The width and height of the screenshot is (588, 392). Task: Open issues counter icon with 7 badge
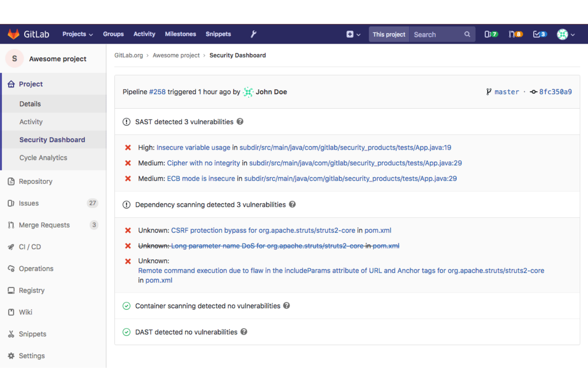tap(491, 34)
